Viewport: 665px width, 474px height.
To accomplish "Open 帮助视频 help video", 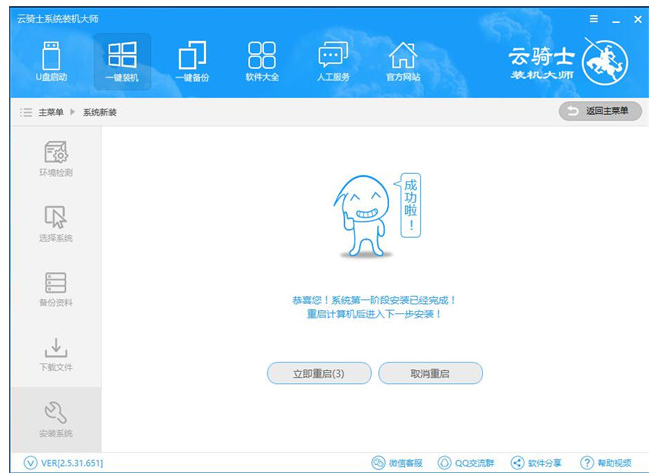I will point(606,463).
